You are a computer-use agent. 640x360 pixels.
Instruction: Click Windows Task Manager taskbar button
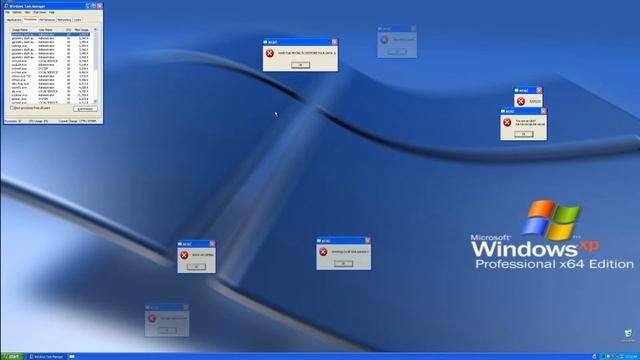[x=47, y=356]
